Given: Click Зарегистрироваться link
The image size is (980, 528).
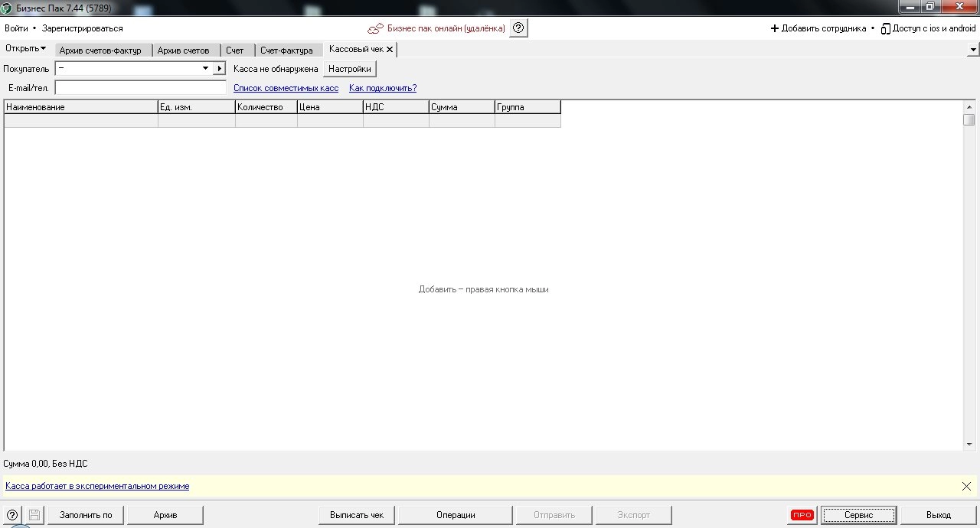Looking at the screenshot, I should [x=82, y=28].
